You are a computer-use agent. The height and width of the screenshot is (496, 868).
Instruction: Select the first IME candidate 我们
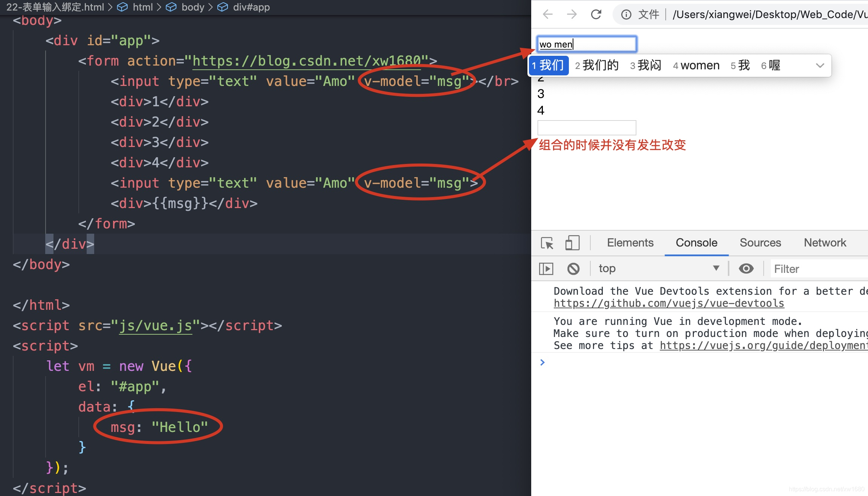pos(549,66)
